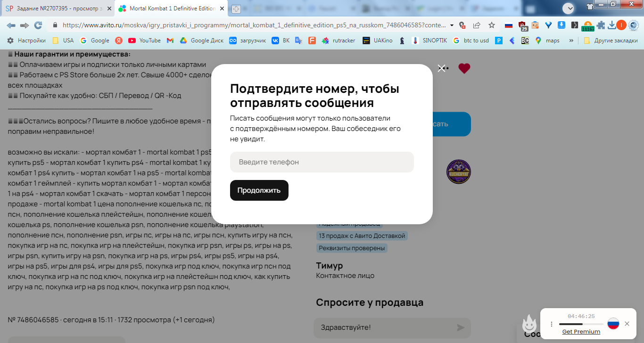The image size is (644, 343).
Task: Click the Продолжить button
Action: tap(259, 190)
